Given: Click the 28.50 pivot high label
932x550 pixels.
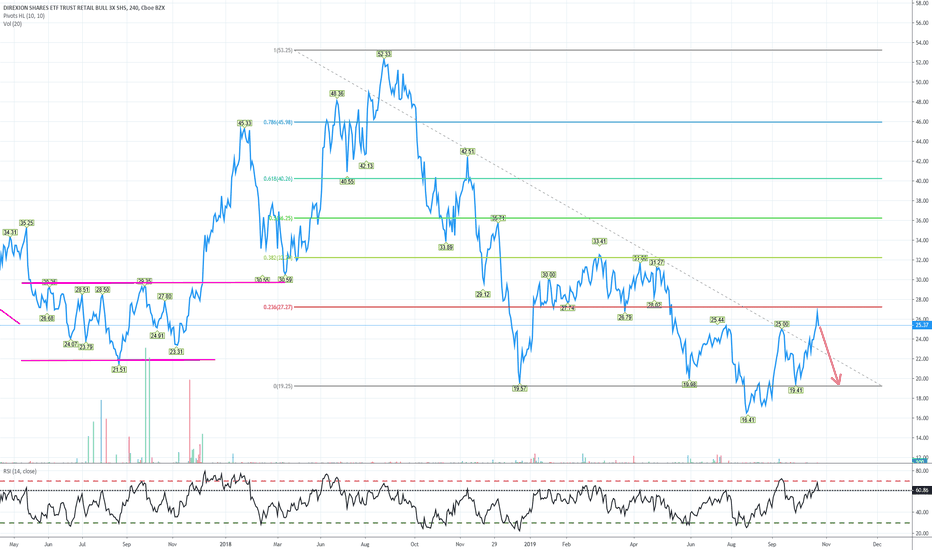Looking at the screenshot, I should click(x=102, y=290).
